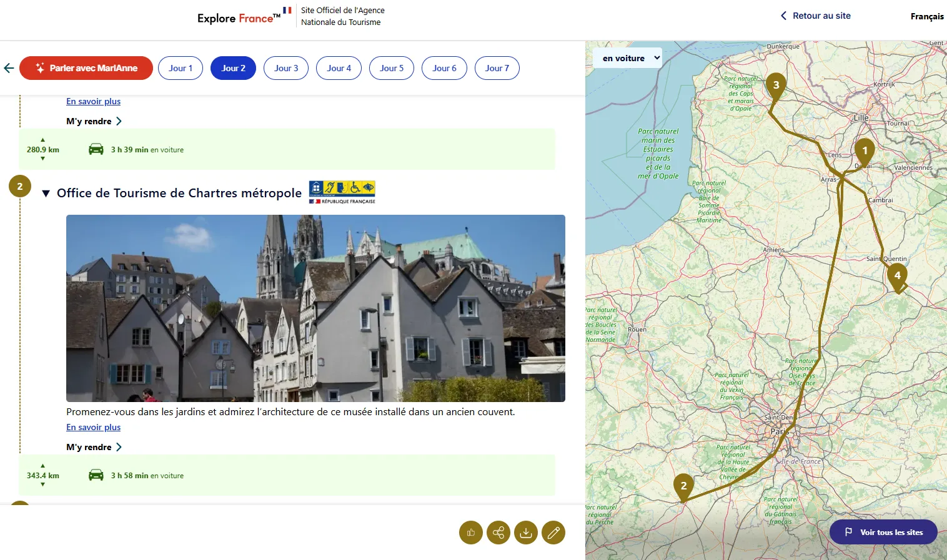Click the 'Parler avec MariAnne' button
This screenshot has height=560, width=947.
(86, 68)
